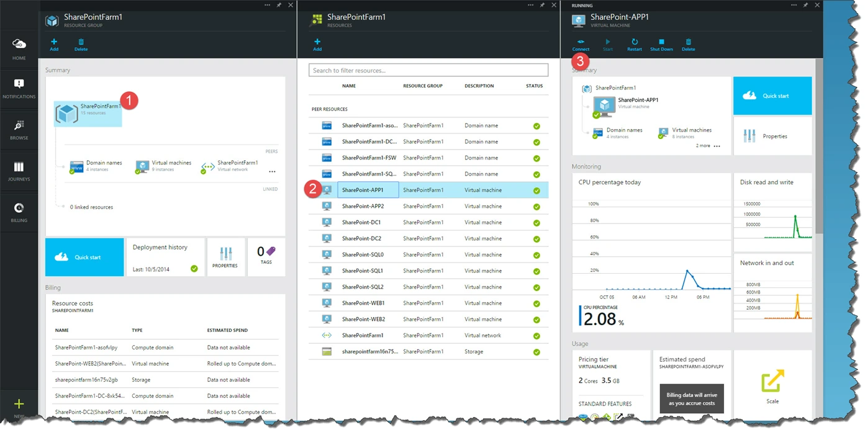Open the Disk read and write chart
868x435 pixels.
tap(772, 212)
